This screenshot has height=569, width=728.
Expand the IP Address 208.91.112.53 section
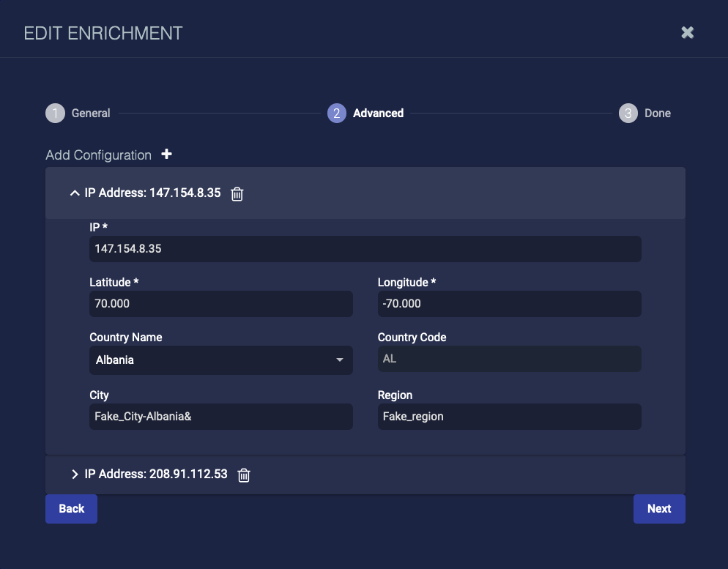(74, 475)
